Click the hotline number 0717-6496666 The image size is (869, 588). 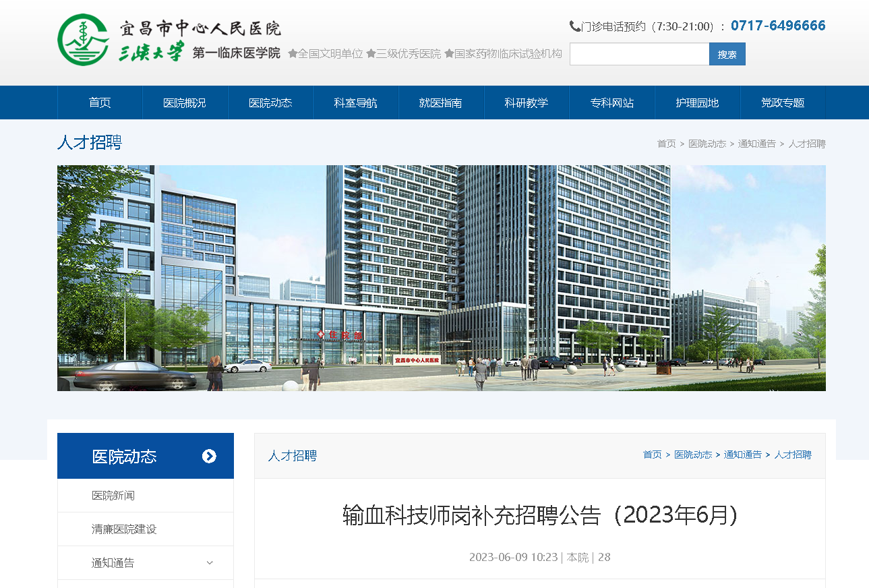pos(778,26)
